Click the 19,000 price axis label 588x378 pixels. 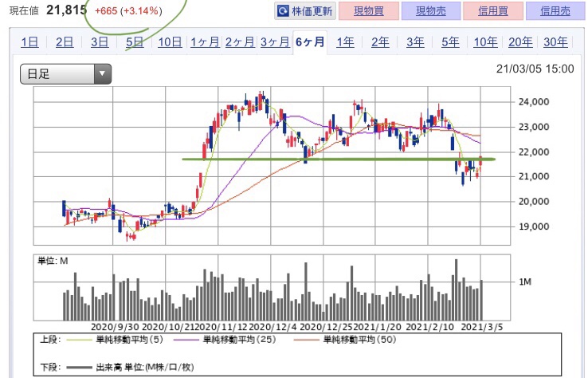pos(534,226)
